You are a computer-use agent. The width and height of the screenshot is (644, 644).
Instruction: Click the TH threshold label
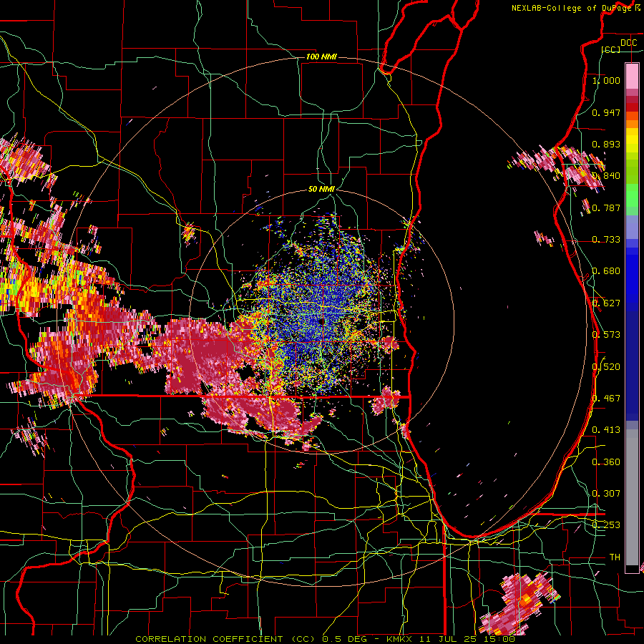[x=615, y=557]
